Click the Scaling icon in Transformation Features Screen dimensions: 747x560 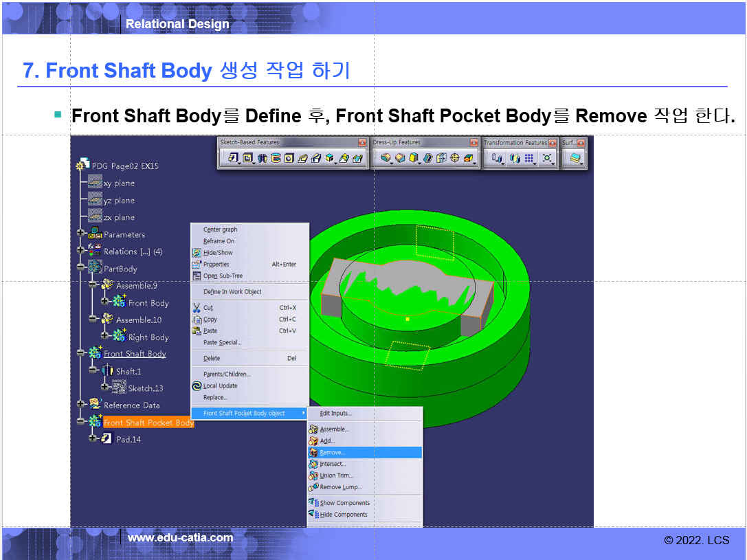tap(547, 158)
